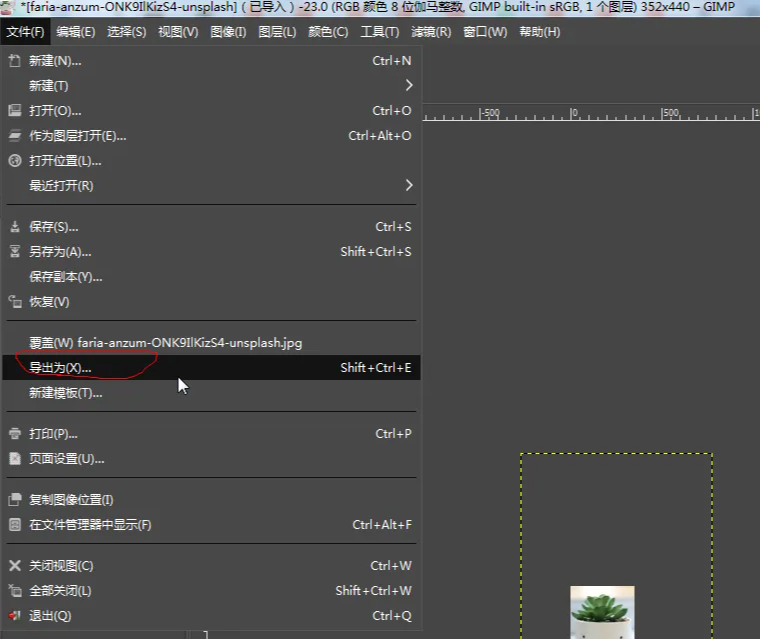Viewport: 760px width, 639px height.
Task: Click the revert icon beside 恢复(V)
Action: 14,302
